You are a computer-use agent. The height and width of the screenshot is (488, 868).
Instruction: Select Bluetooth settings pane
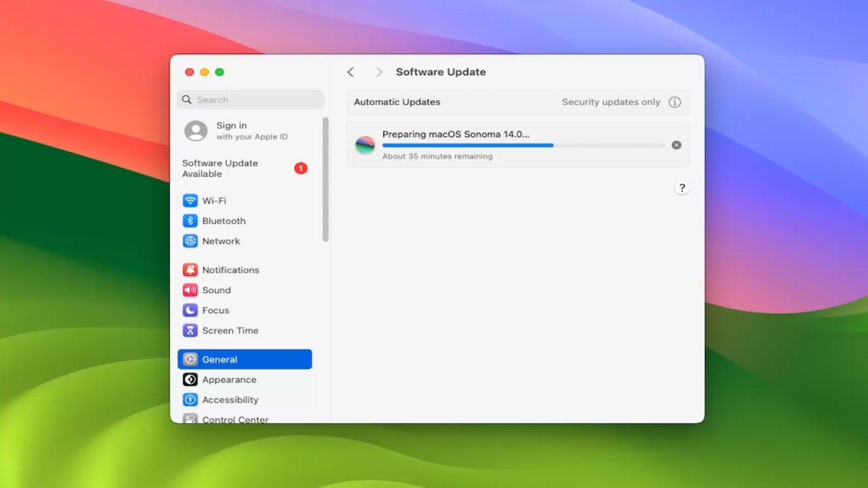pyautogui.click(x=245, y=221)
